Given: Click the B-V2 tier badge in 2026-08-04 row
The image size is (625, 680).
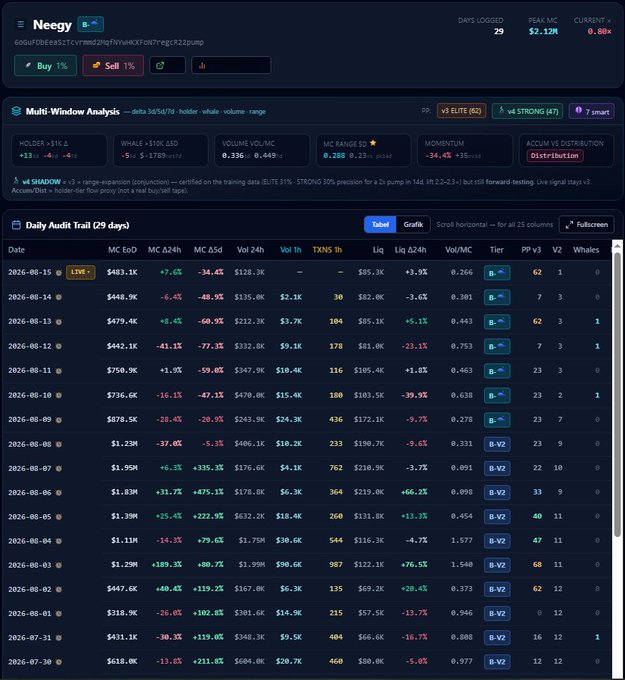Looking at the screenshot, I should (x=497, y=541).
